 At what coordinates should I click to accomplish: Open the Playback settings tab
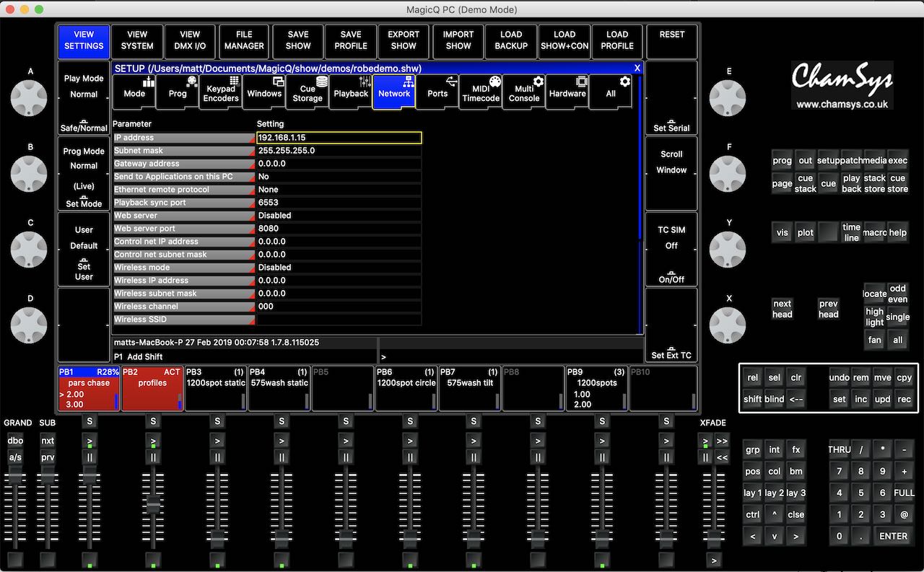click(351, 92)
